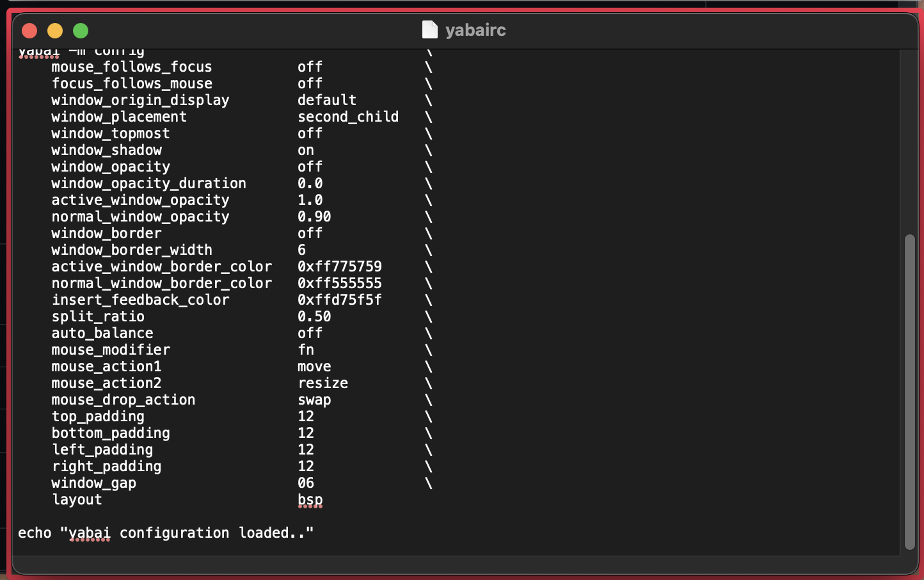Image resolution: width=924 pixels, height=580 pixels.
Task: Select the word second_child
Action: [x=347, y=117]
